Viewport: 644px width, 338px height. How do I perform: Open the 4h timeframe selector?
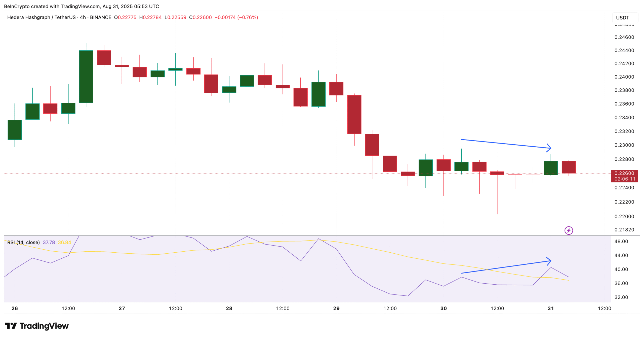[82, 17]
